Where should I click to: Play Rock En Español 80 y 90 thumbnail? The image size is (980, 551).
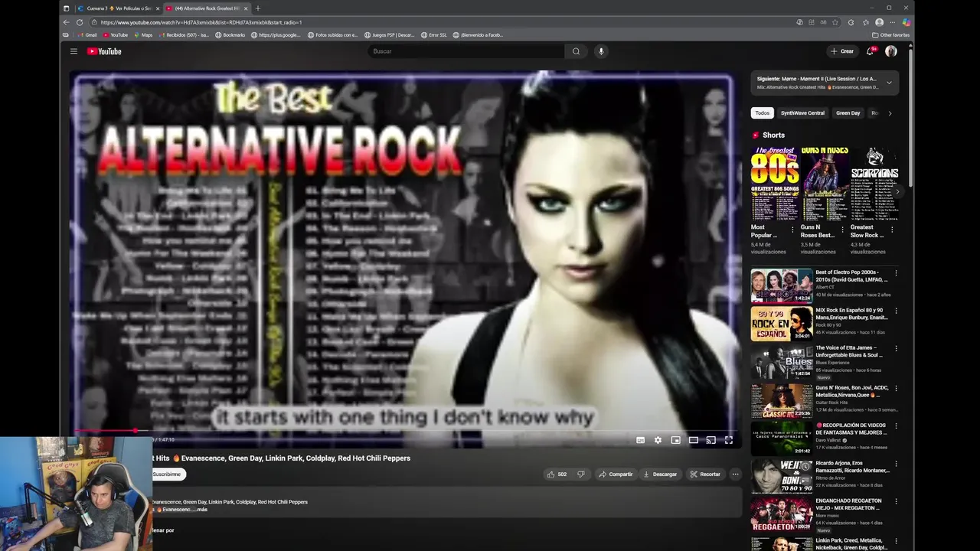pyautogui.click(x=782, y=324)
